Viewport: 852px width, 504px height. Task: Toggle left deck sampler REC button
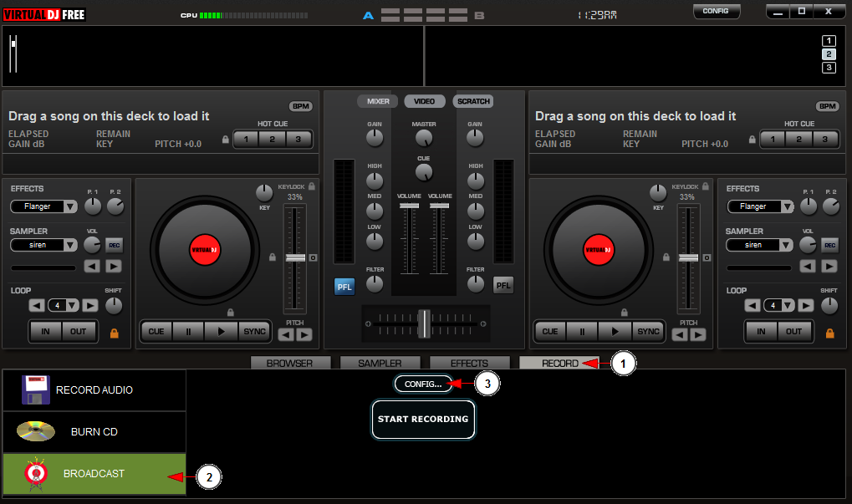pyautogui.click(x=114, y=245)
